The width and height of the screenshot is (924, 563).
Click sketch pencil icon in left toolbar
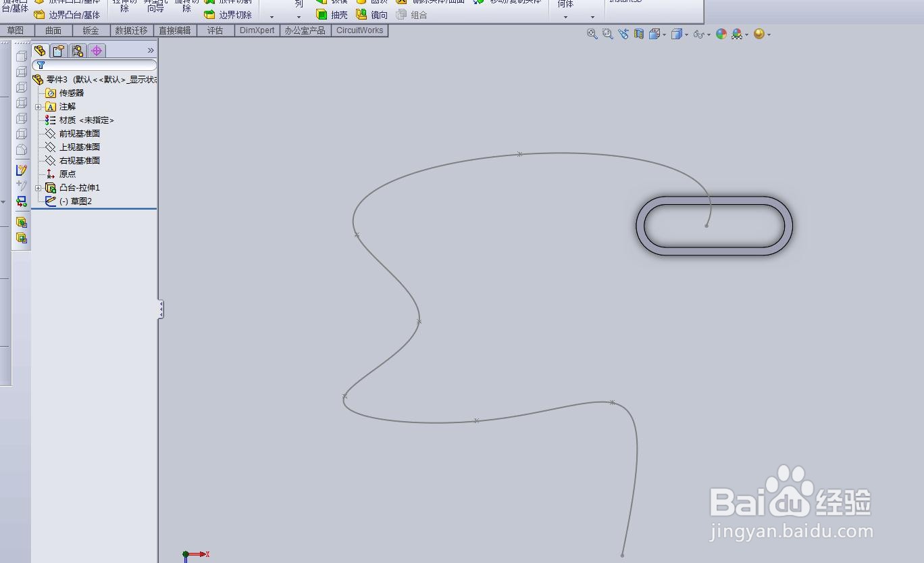point(22,170)
